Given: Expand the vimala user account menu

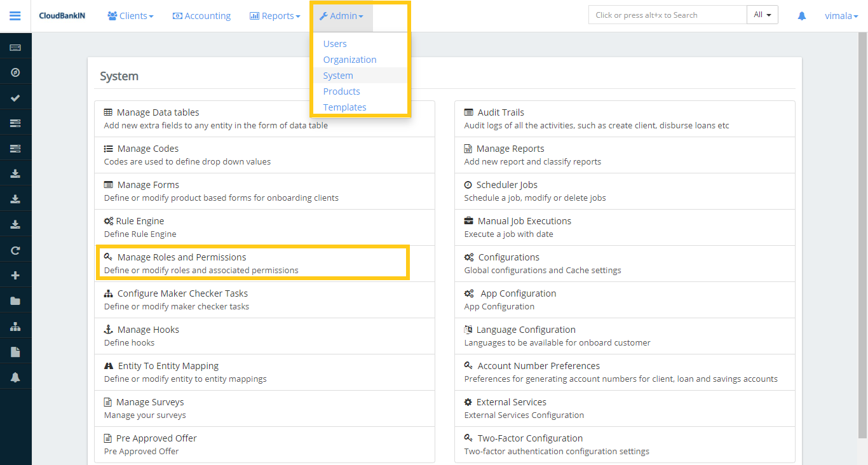Looking at the screenshot, I should (841, 15).
